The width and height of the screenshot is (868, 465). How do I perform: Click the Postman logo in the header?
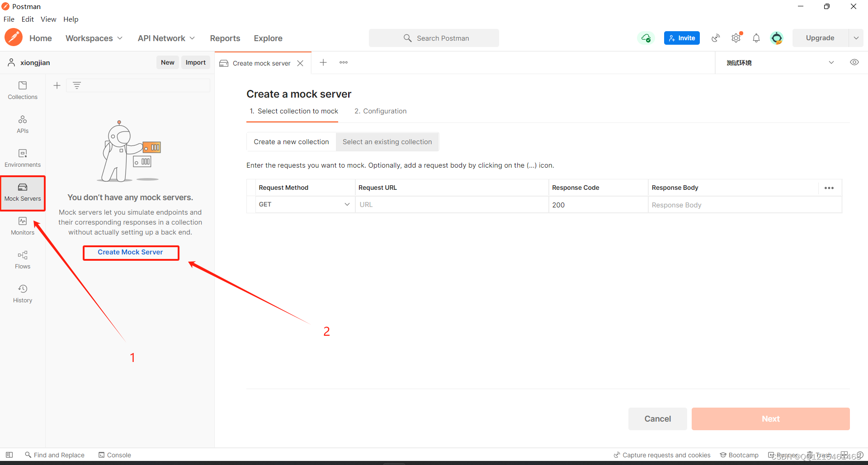click(x=14, y=38)
